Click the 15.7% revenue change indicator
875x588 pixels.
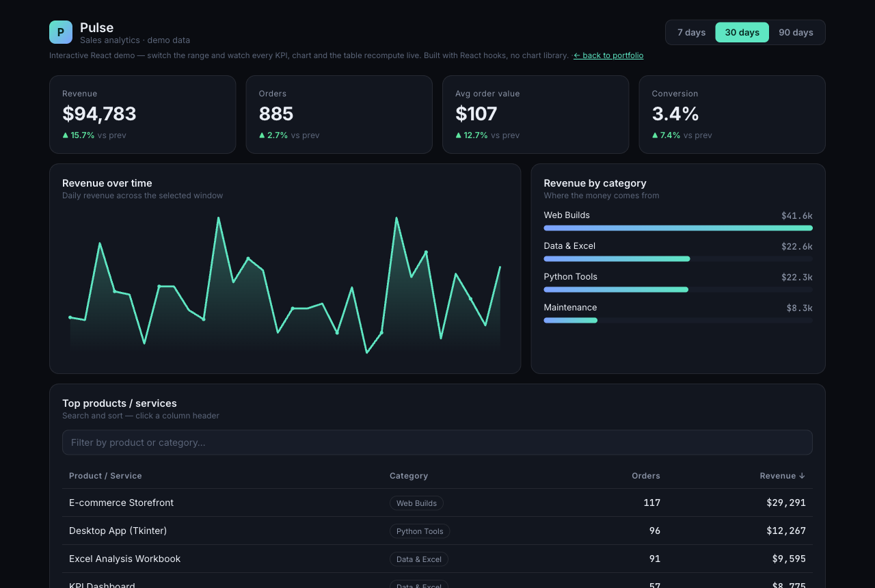[x=79, y=135]
